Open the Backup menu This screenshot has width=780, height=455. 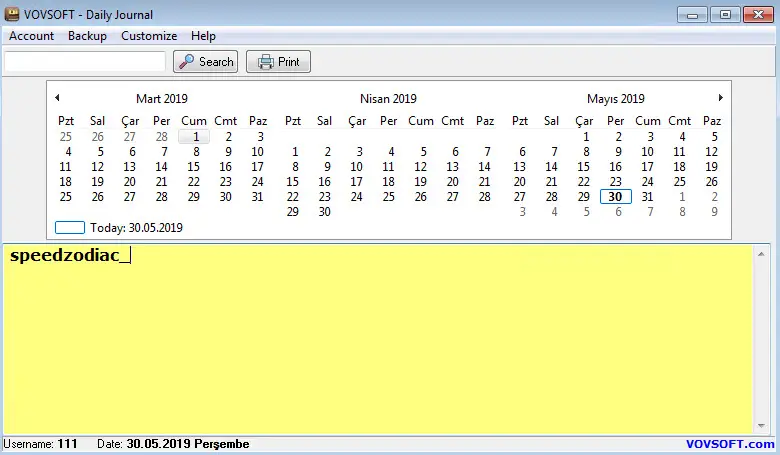88,36
